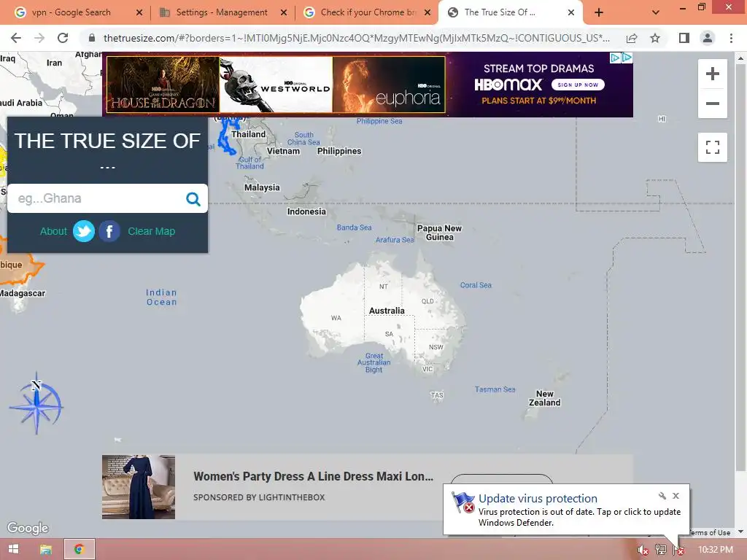Click the Tasman Sea label
The height and width of the screenshot is (560, 747).
pos(495,389)
